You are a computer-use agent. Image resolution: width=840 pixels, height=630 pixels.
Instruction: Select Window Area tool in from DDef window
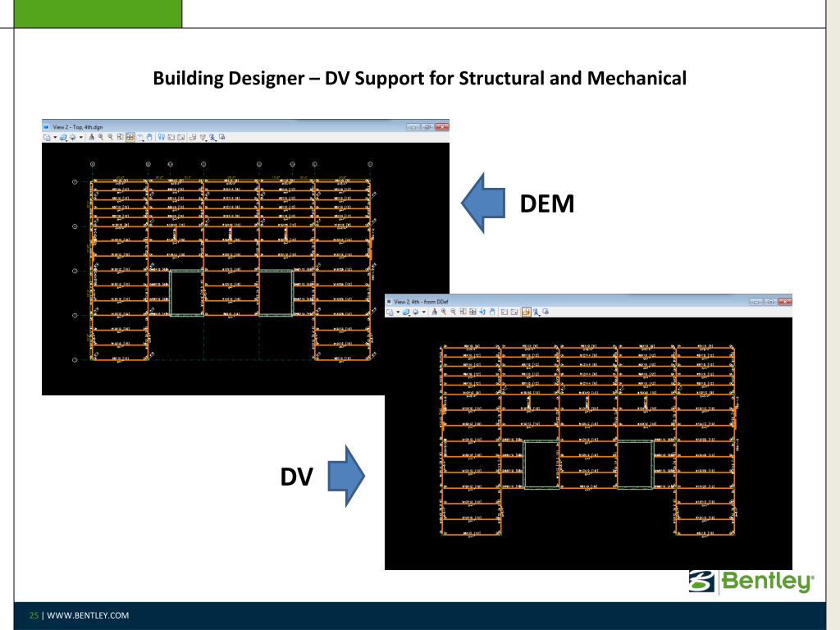(463, 312)
